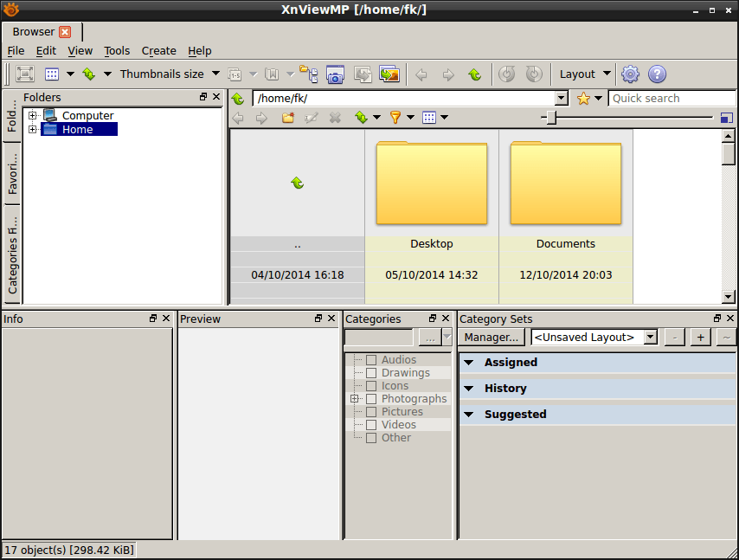Image resolution: width=739 pixels, height=560 pixels.
Task: Click the grid view icon in browser toolbar
Action: coord(429,118)
